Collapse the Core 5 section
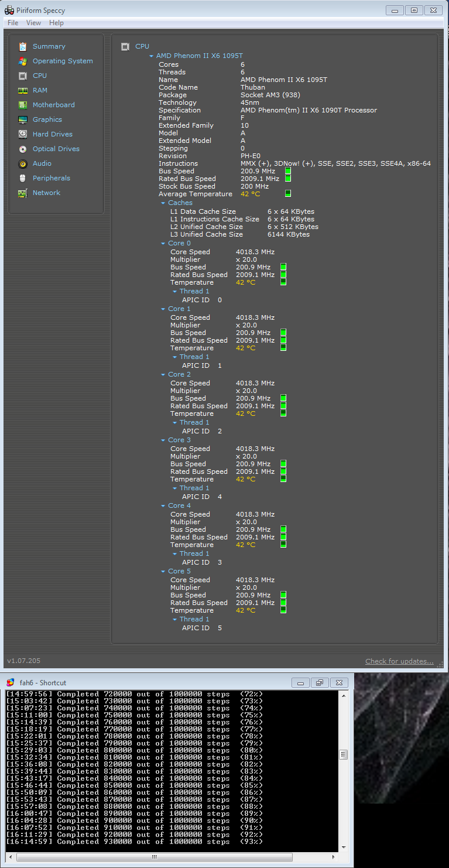This screenshot has width=449, height=868. pyautogui.click(x=163, y=572)
